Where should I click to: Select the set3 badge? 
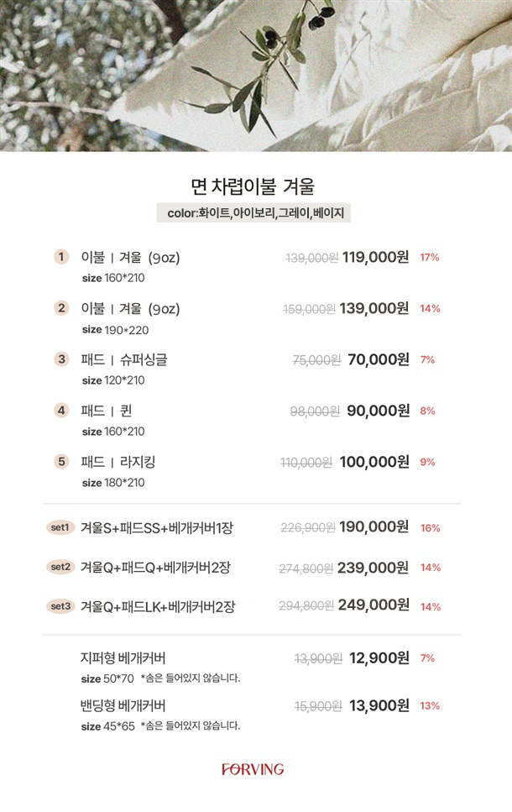[x=61, y=605]
